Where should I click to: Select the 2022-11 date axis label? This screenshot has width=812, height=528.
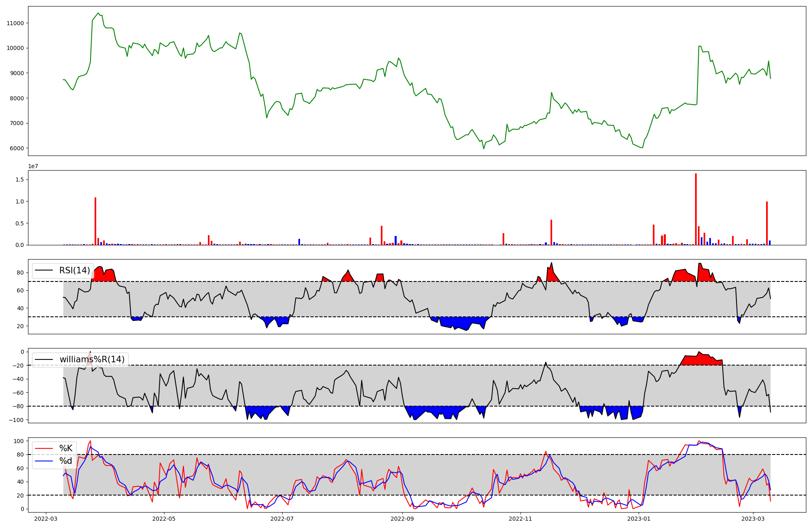click(520, 519)
